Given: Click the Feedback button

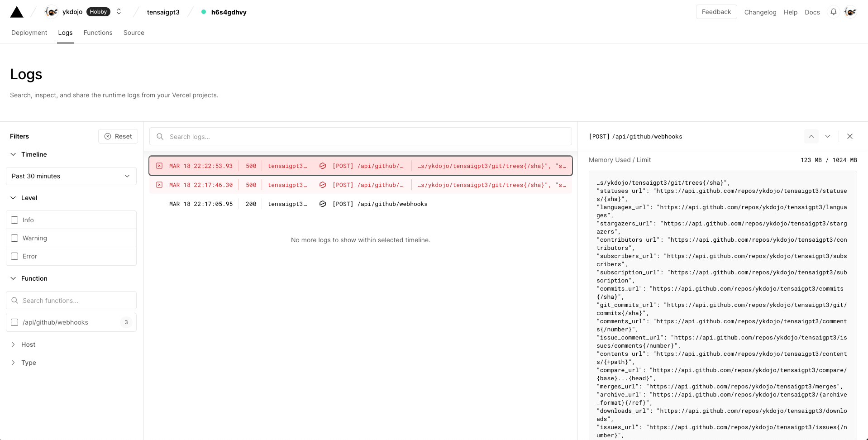Looking at the screenshot, I should pos(716,12).
